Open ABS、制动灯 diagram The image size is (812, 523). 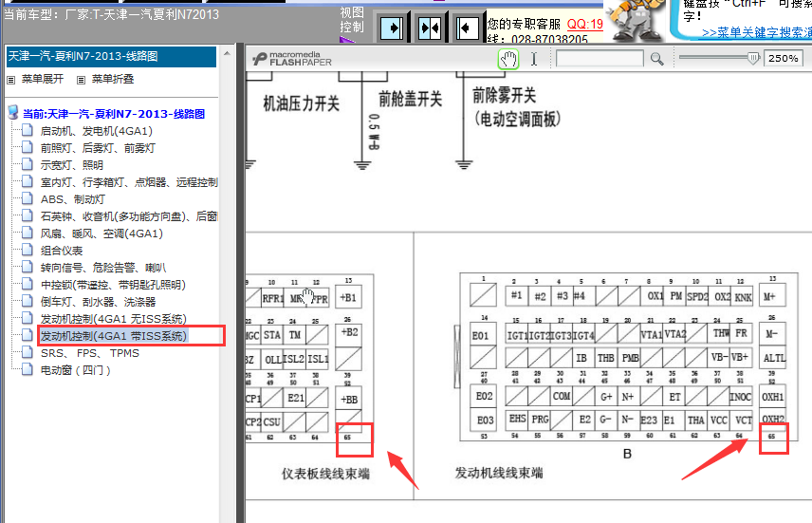coord(73,199)
